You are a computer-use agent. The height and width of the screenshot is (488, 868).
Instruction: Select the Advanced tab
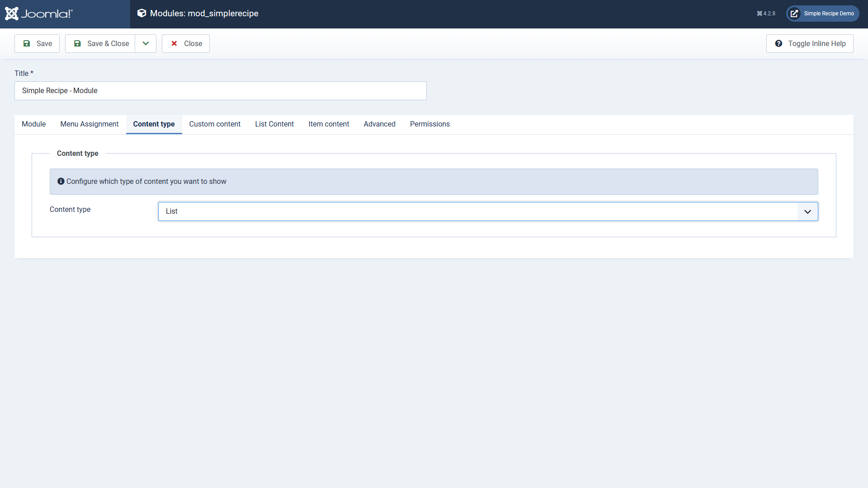pos(379,124)
